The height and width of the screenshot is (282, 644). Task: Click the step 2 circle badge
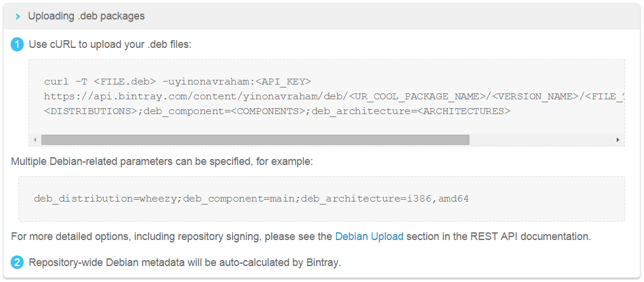[x=18, y=262]
